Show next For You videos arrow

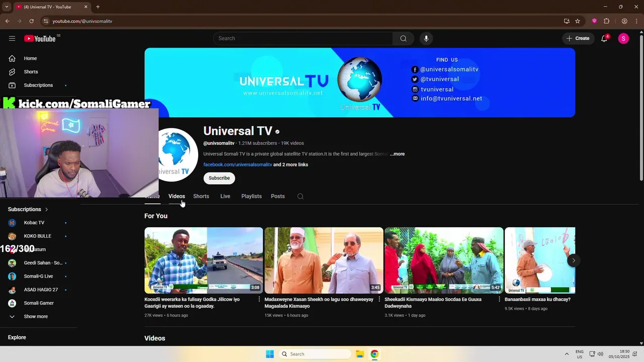point(573,260)
